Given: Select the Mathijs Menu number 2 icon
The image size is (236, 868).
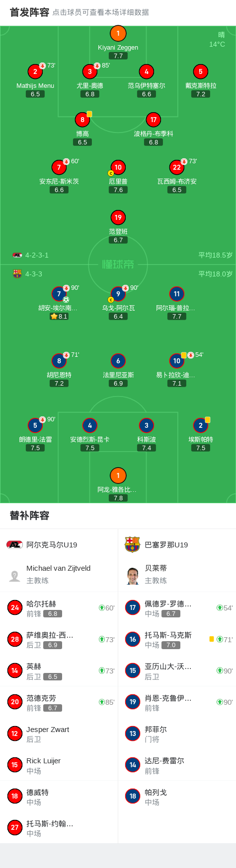Looking at the screenshot, I should tap(35, 71).
